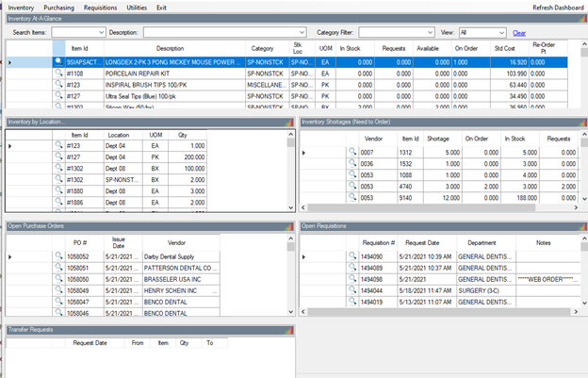Click magnifier for shortage vendor 0036 row
588x378 pixels.
tap(352, 163)
